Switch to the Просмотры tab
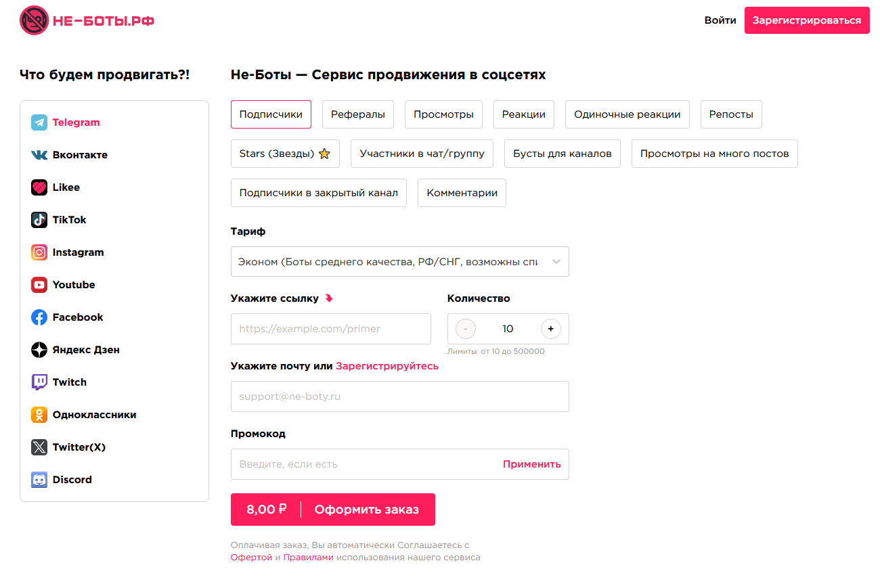This screenshot has width=880, height=588. 443,114
